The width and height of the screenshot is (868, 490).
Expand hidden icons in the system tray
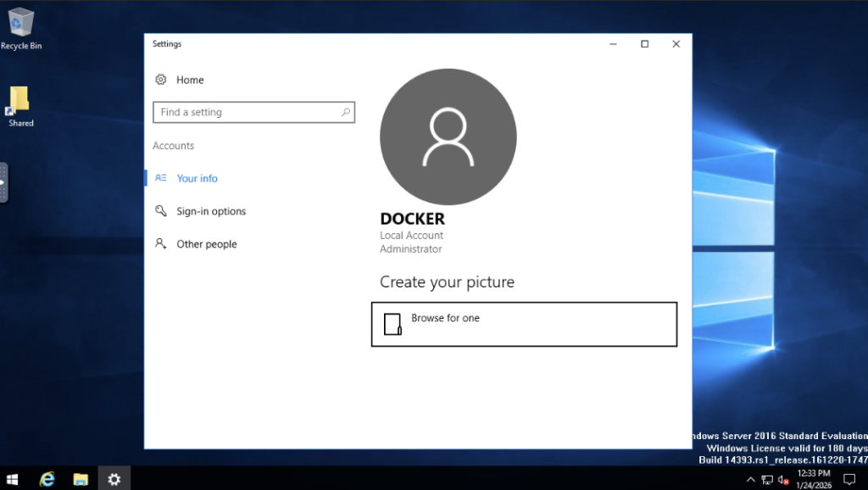pos(751,479)
